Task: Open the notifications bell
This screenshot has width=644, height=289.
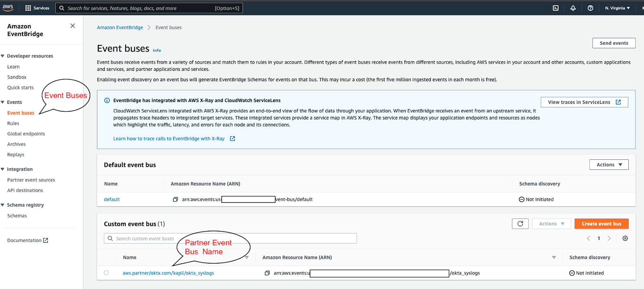Action: tap(573, 8)
